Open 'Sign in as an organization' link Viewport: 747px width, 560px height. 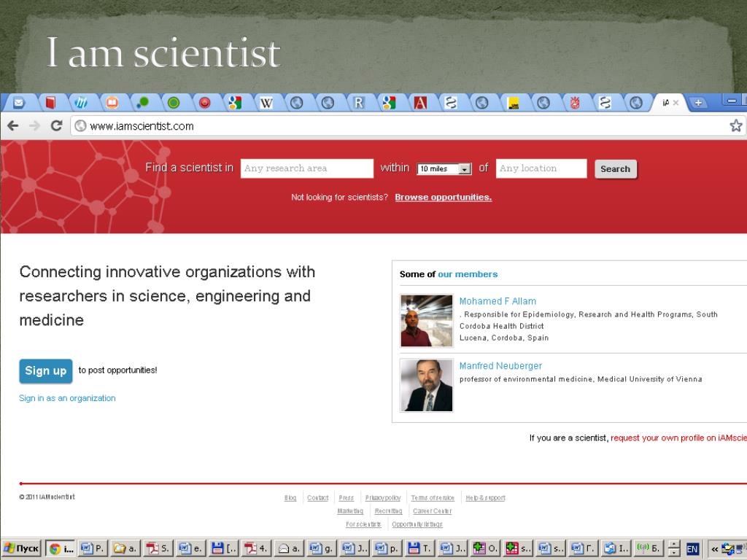(x=67, y=398)
